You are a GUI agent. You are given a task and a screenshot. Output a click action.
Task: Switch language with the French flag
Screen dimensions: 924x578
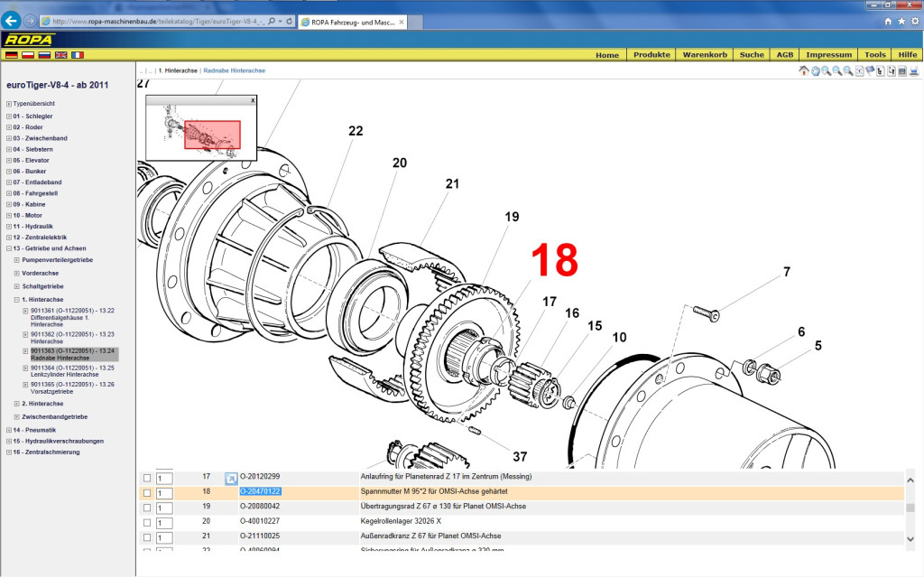pyautogui.click(x=78, y=55)
